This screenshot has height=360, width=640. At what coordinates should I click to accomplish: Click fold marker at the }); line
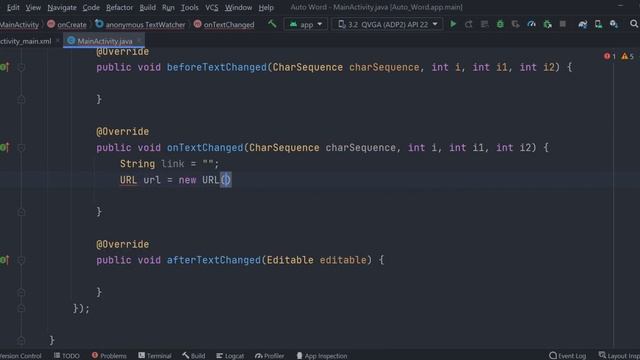tap(21, 308)
